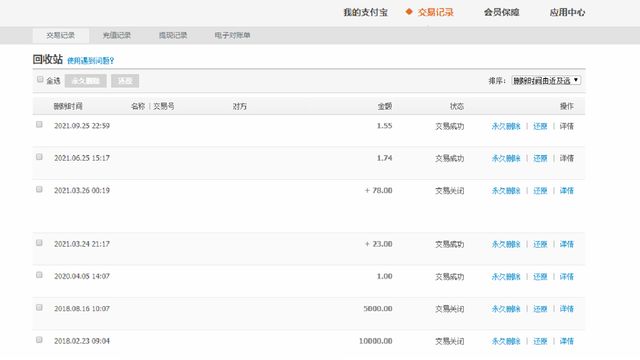
Task: Click the 状态 column header
Action: pos(457,107)
